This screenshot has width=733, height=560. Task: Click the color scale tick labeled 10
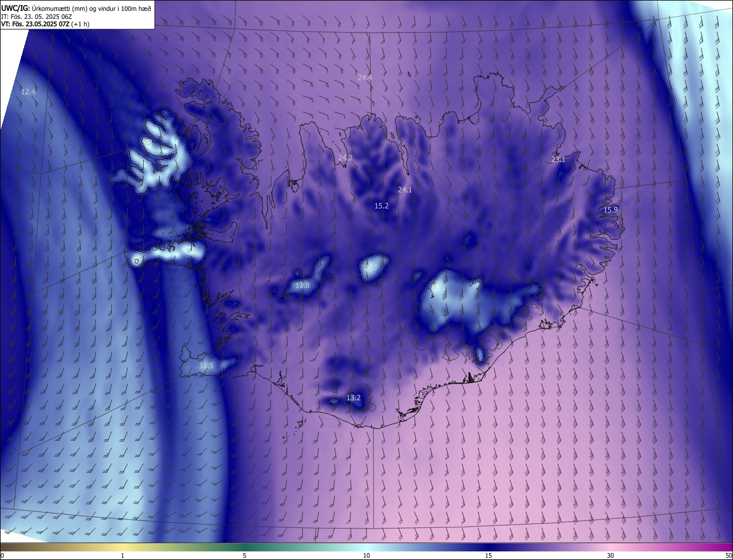coord(366,555)
